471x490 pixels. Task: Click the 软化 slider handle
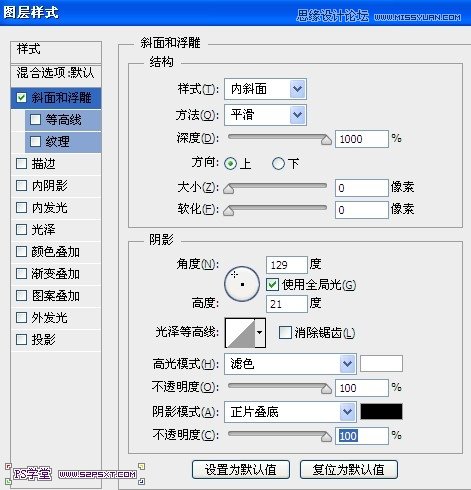click(229, 211)
